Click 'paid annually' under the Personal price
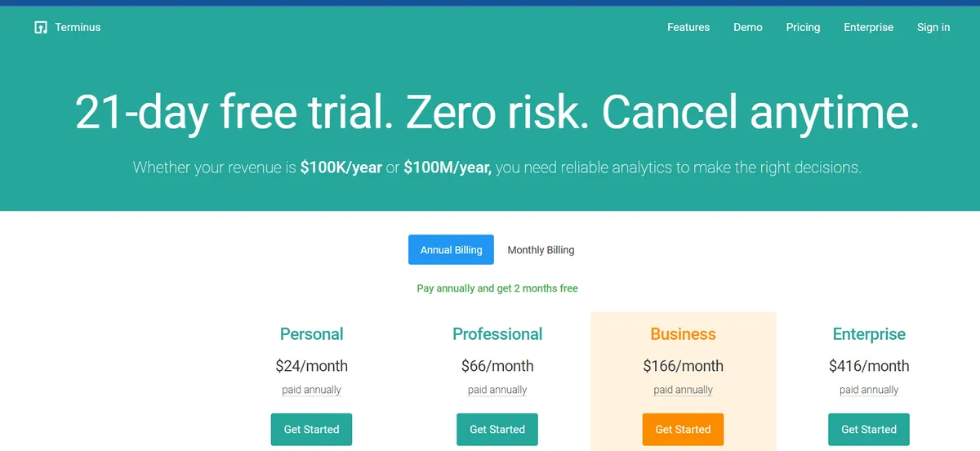This screenshot has width=980, height=451. [x=311, y=390]
